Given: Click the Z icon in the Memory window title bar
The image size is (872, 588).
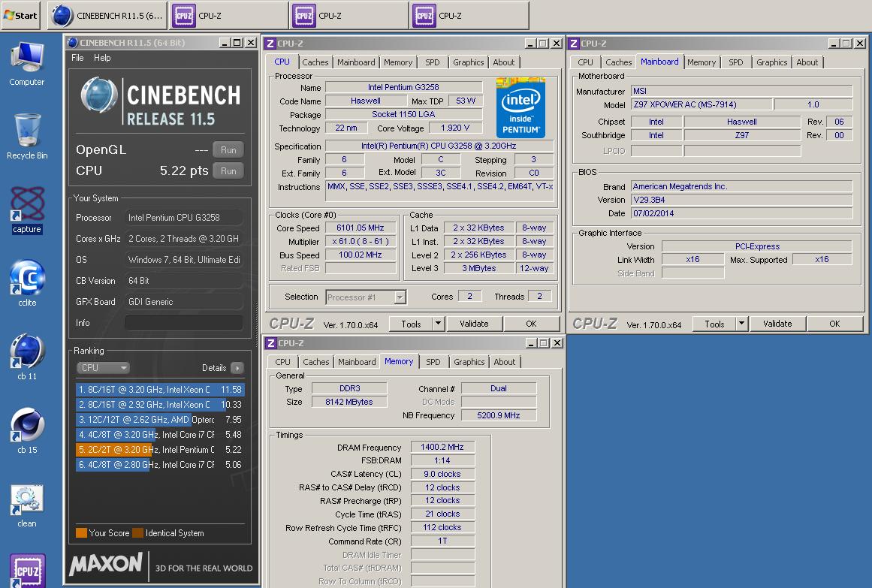Looking at the screenshot, I should (271, 343).
